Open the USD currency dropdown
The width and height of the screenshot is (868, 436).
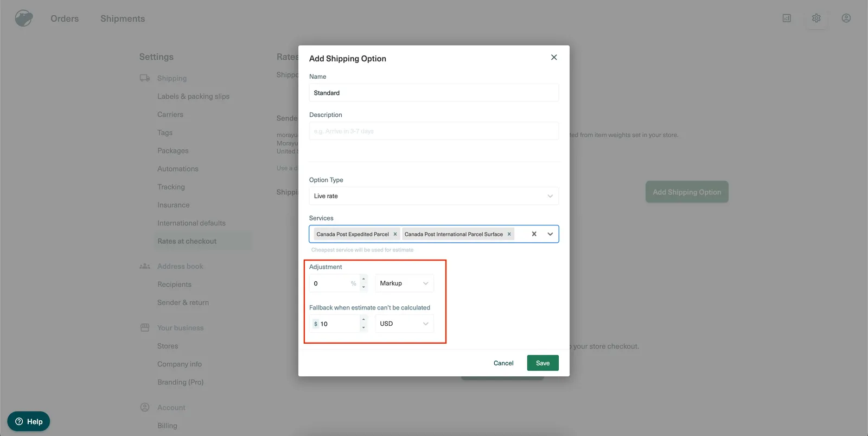(404, 324)
